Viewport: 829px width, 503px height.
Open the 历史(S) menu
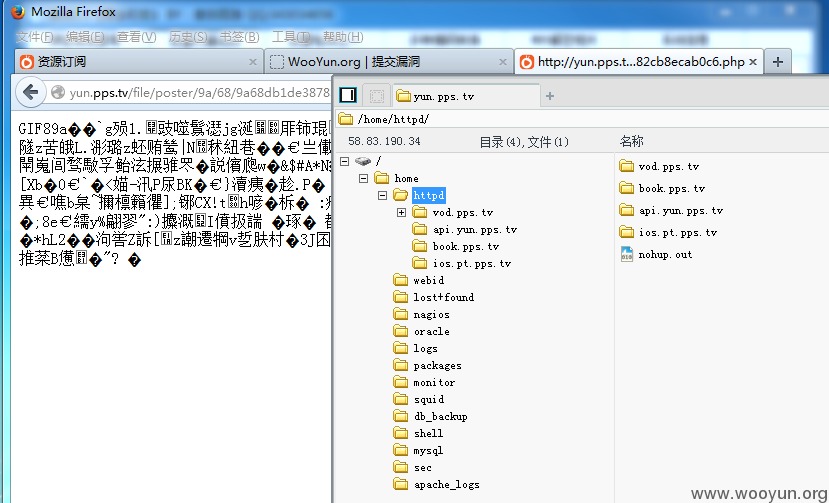click(x=188, y=37)
